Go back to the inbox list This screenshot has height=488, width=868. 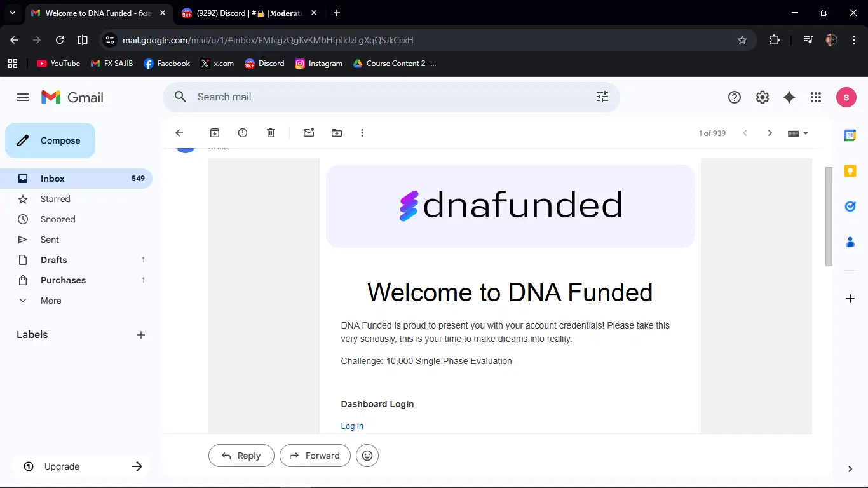pos(179,133)
